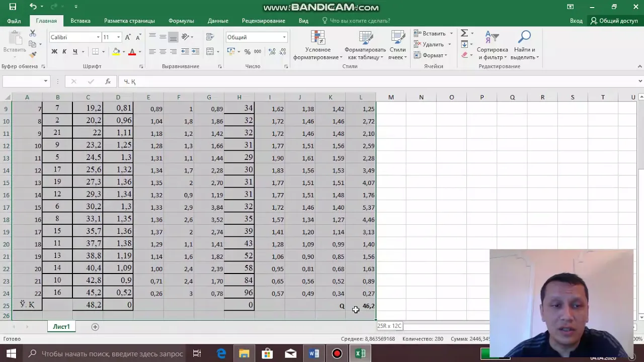Click the AutoSum sigma icon
The height and width of the screenshot is (362, 644).
click(464, 33)
